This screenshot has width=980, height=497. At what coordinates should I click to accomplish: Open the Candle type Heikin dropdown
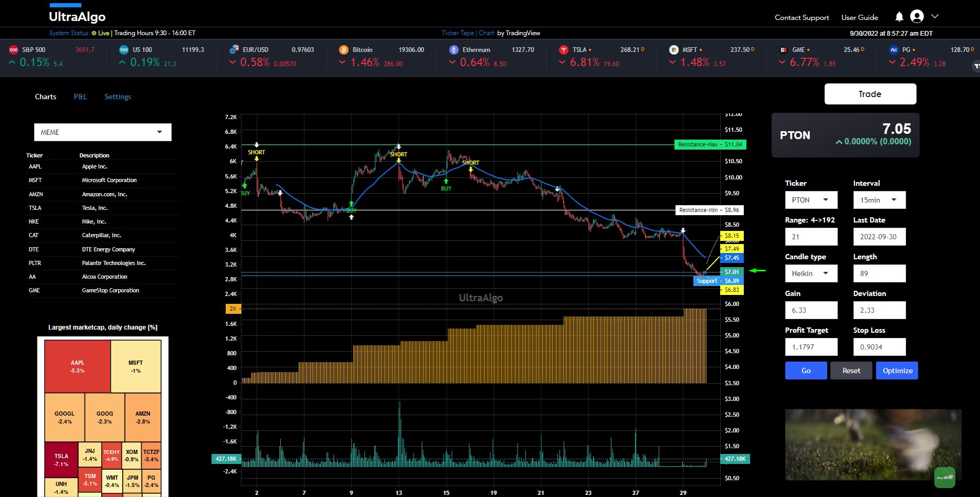[812, 273]
